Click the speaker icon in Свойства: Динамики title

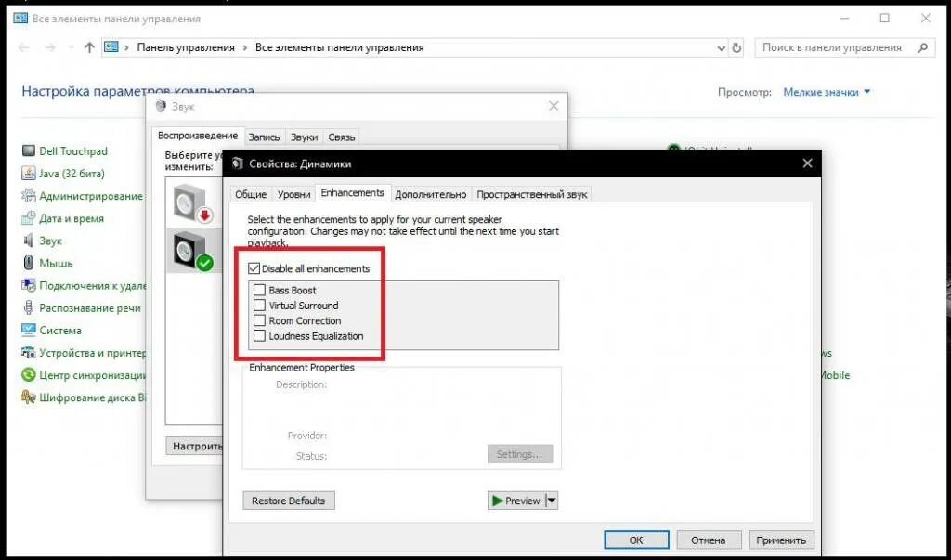[238, 163]
